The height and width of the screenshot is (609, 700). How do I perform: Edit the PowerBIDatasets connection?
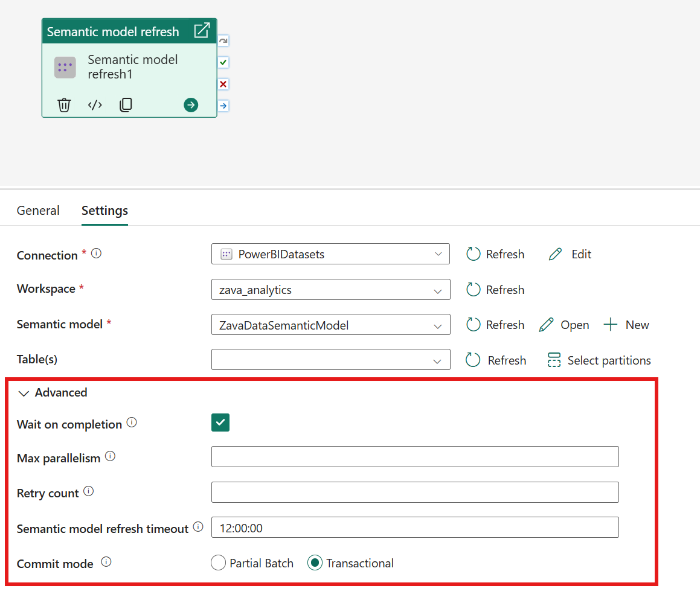pyautogui.click(x=570, y=254)
